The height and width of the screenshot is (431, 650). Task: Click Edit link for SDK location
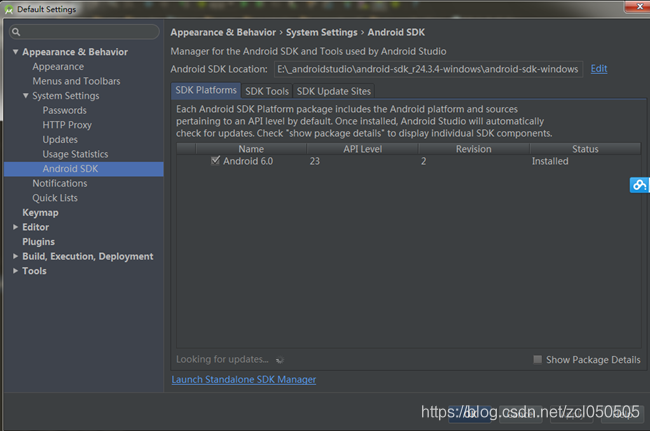click(599, 69)
